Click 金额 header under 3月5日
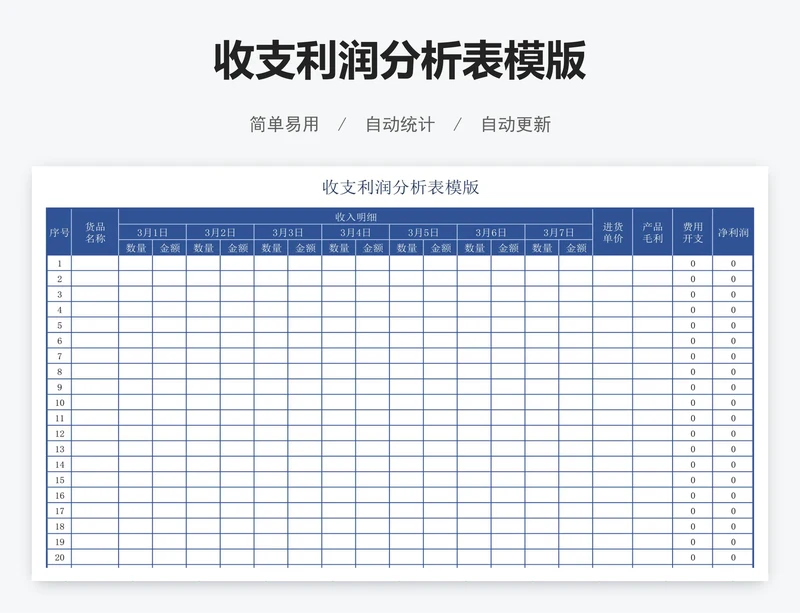Screen dimensions: 800x613 (x=440, y=248)
